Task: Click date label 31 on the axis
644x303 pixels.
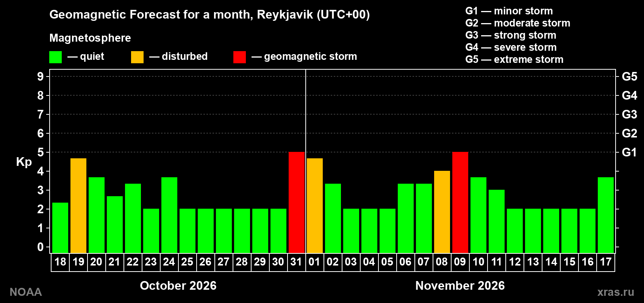Action: pyautogui.click(x=296, y=262)
